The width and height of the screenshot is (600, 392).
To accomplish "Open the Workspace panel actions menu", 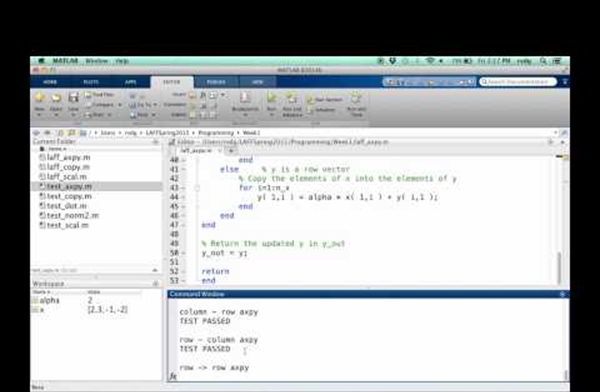I will (155, 284).
